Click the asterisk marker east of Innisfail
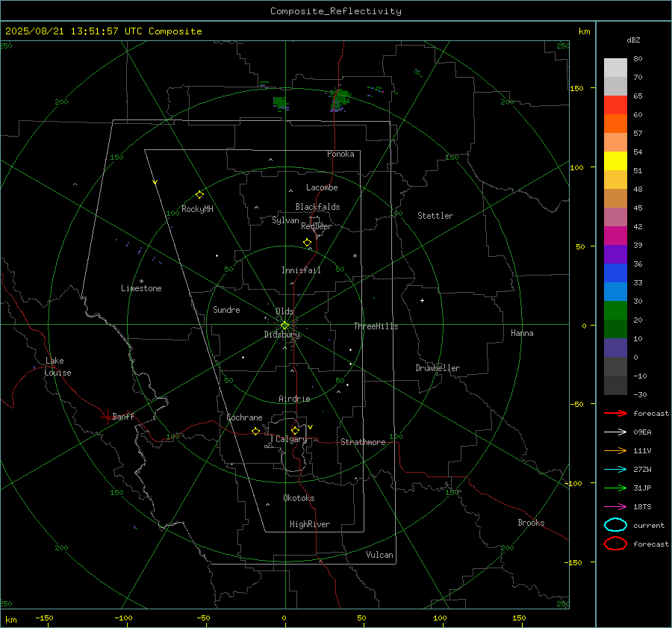 (x=355, y=256)
